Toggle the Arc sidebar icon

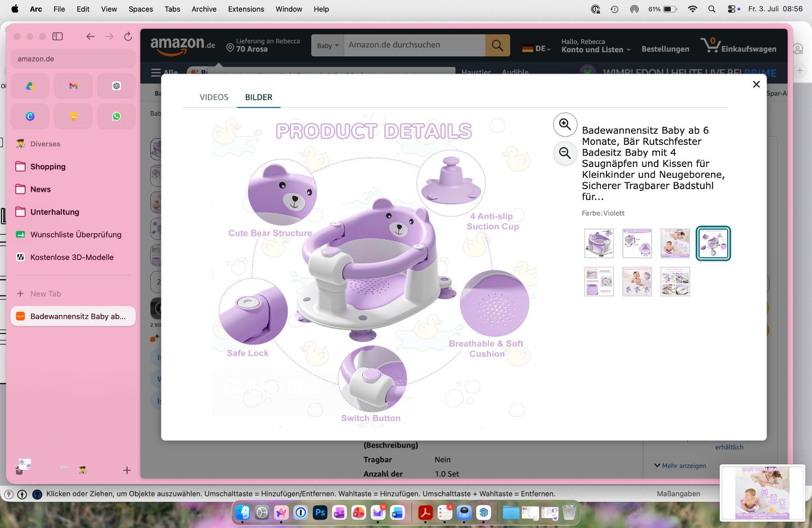tap(57, 36)
